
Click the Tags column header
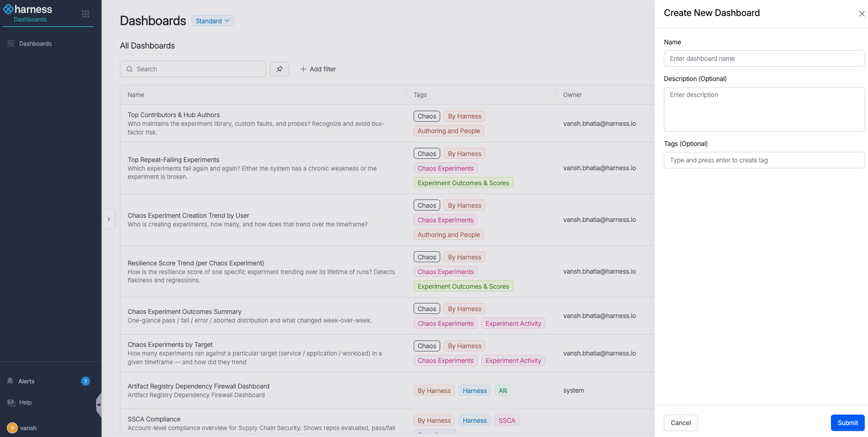[x=420, y=95]
